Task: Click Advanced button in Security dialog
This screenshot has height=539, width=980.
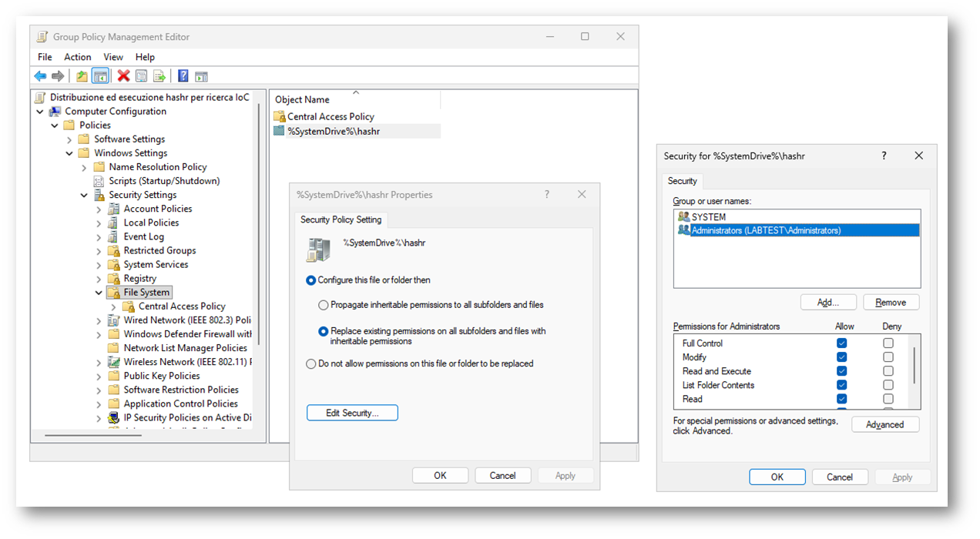Action: tap(884, 424)
